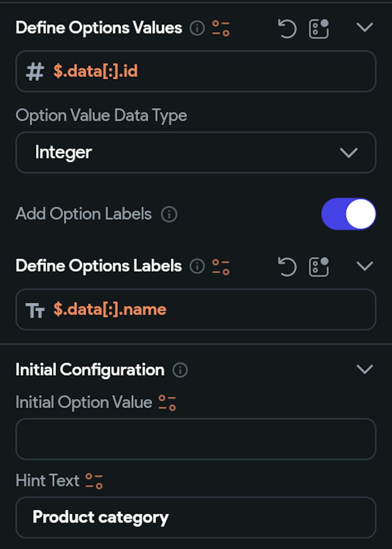
Task: Open settings icon next to Define Options Values reset
Action: 318,28
